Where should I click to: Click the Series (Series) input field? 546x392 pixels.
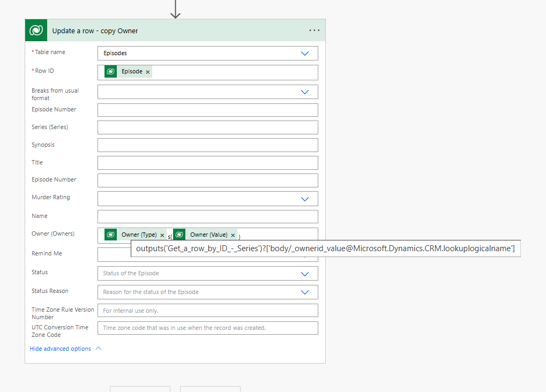(207, 127)
